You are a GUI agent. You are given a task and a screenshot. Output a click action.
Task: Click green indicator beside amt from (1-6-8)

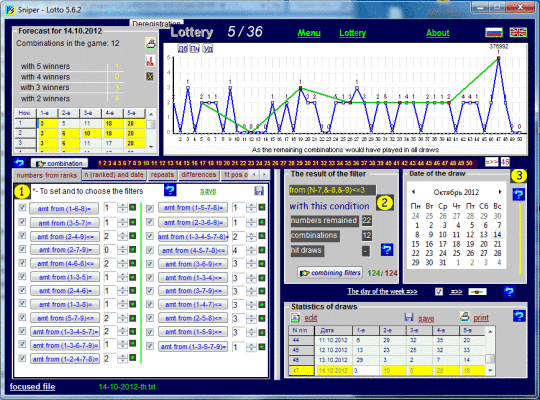[x=133, y=207]
